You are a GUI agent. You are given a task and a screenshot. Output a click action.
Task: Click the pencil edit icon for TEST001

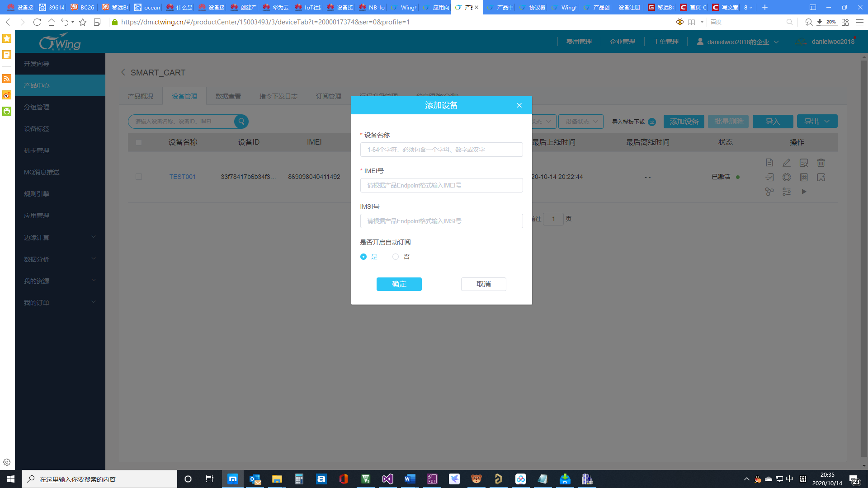coord(787,163)
